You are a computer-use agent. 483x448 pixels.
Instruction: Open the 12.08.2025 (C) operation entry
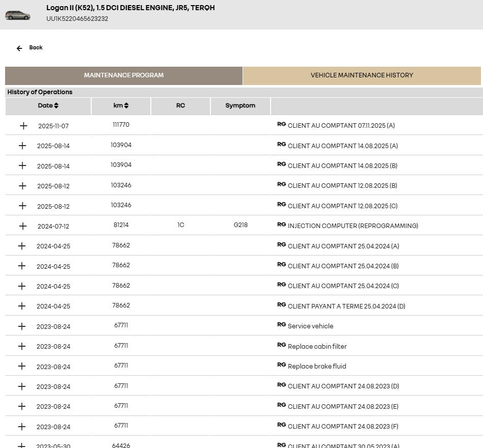pos(342,206)
